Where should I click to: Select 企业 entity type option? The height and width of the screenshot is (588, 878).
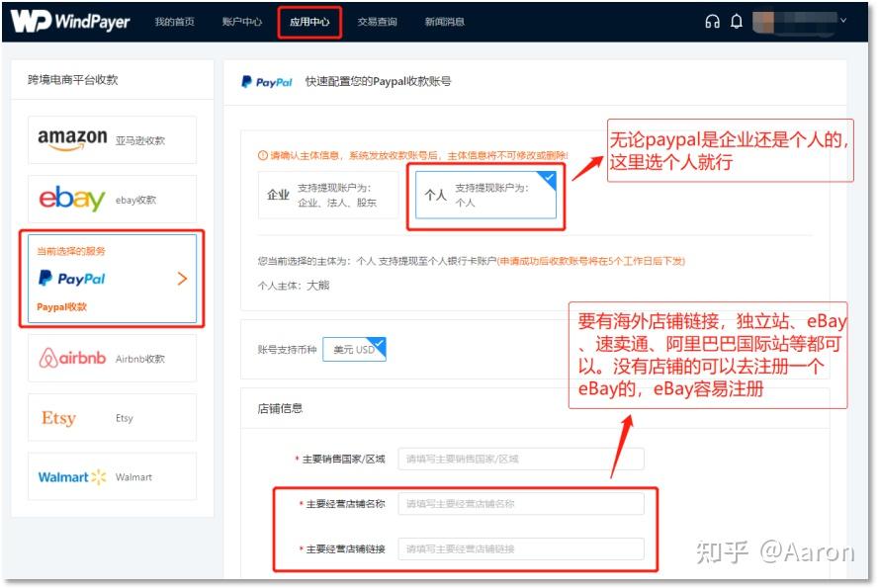(328, 195)
